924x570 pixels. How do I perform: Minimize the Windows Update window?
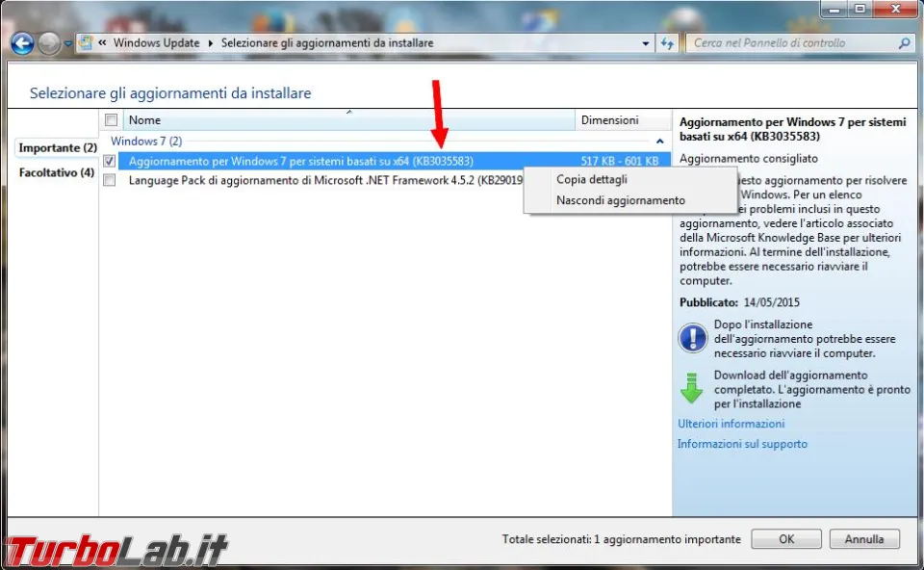834,9
